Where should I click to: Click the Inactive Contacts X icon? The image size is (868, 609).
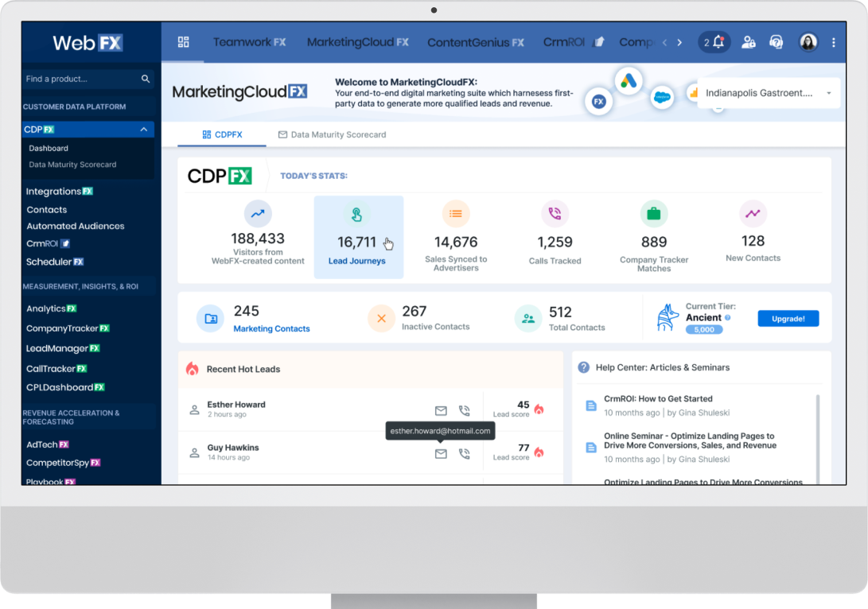tap(381, 319)
